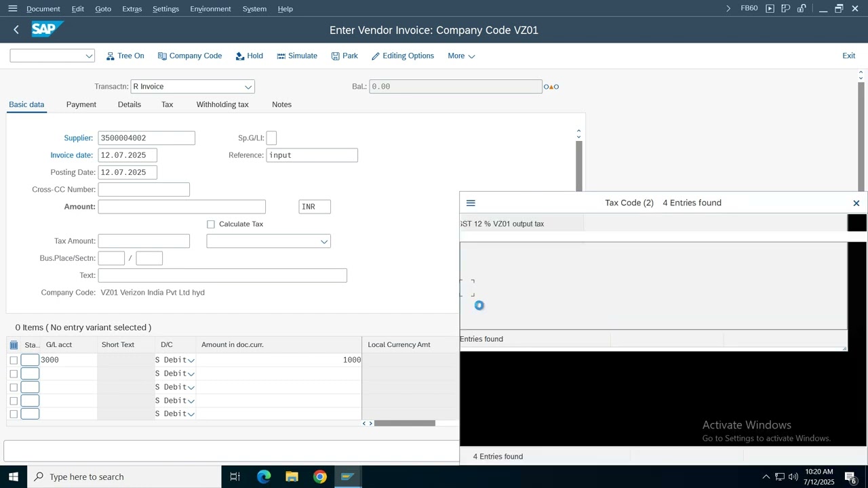Click the SAP logo
The height and width of the screenshot is (488, 868).
[47, 29]
